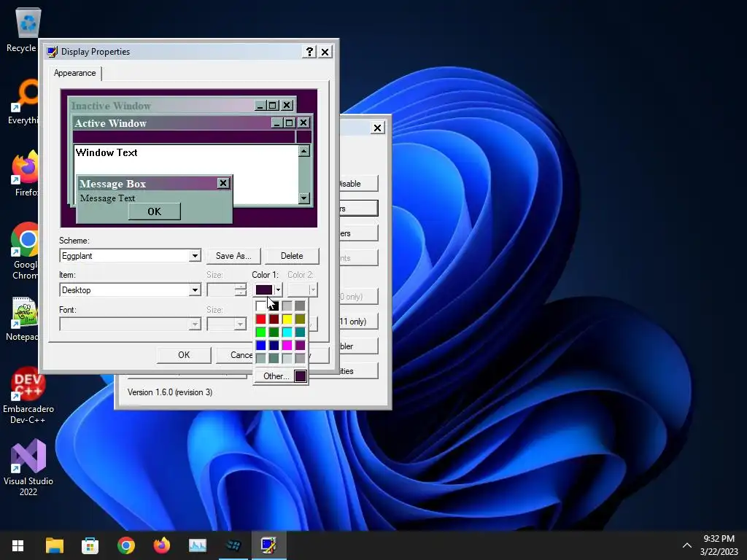Pick the teal color swatch
747x560 pixels.
tap(300, 332)
